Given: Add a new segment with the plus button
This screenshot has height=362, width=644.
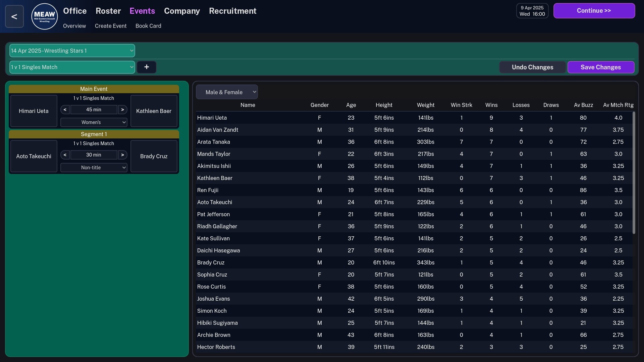Looking at the screenshot, I should pyautogui.click(x=146, y=67).
